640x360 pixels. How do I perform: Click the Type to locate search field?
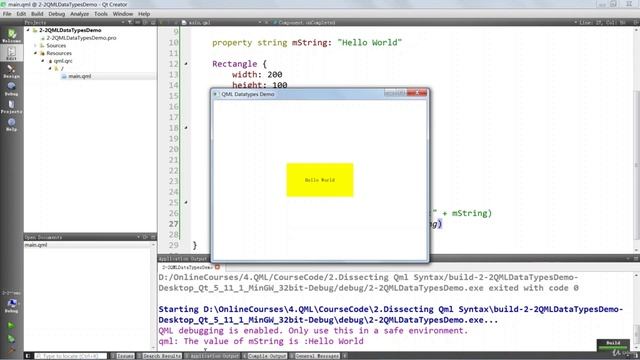[71, 356]
